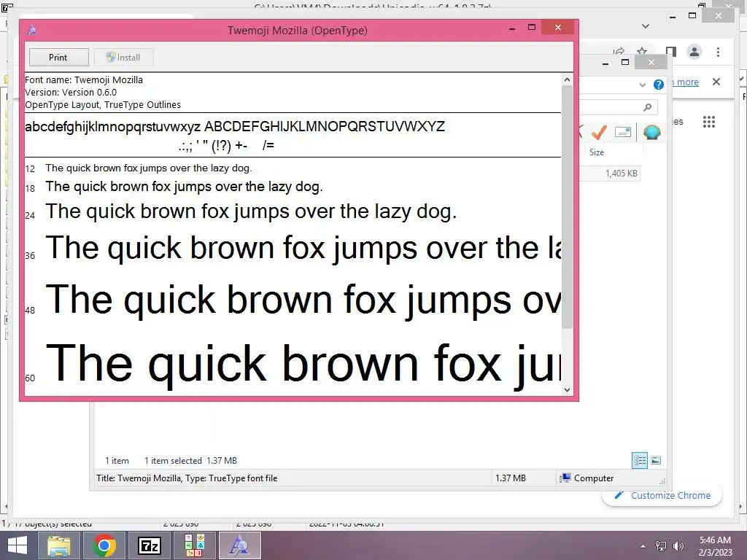Click the font viewer vertical scrollbar thumb
747x560 pixels.
tap(567, 207)
